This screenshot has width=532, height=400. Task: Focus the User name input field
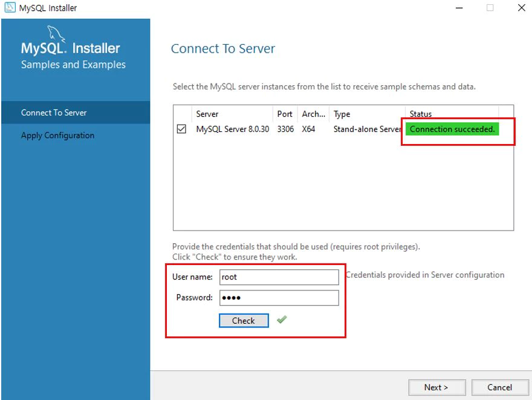pyautogui.click(x=279, y=277)
